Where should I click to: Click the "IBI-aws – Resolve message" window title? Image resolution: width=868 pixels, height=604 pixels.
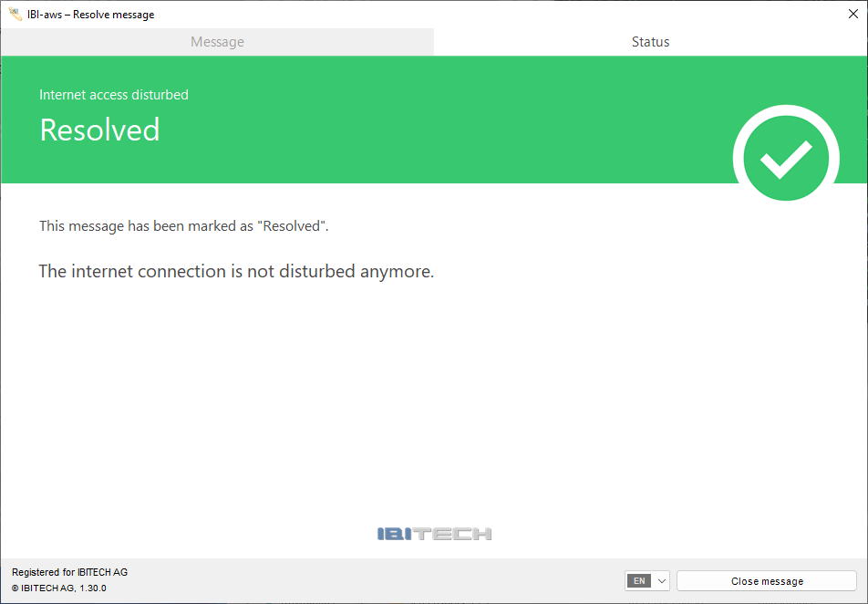(90, 15)
